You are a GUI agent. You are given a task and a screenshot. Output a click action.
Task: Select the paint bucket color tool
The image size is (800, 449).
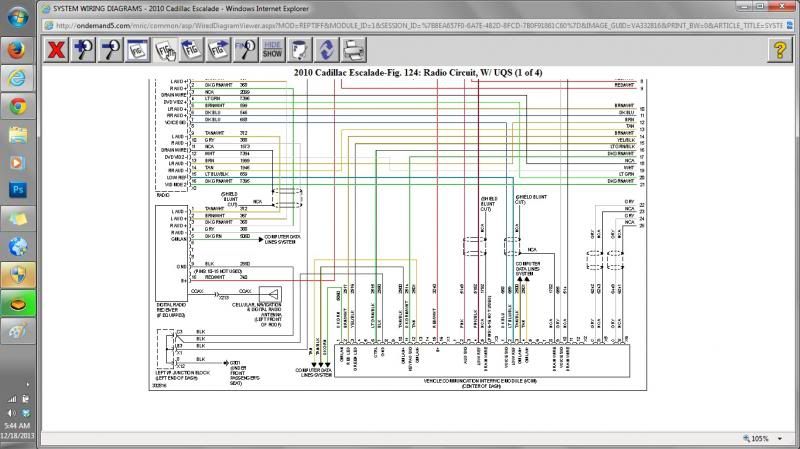(299, 50)
